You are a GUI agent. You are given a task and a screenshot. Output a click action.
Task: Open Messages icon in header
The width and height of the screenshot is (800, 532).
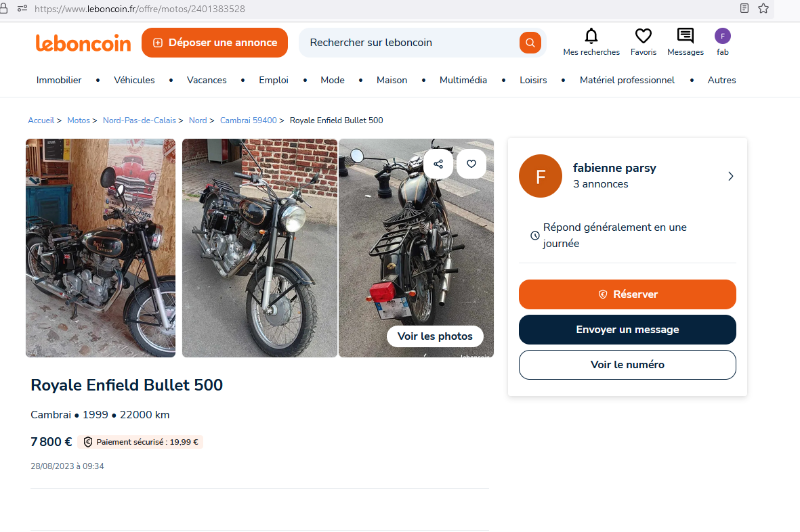[x=685, y=36]
